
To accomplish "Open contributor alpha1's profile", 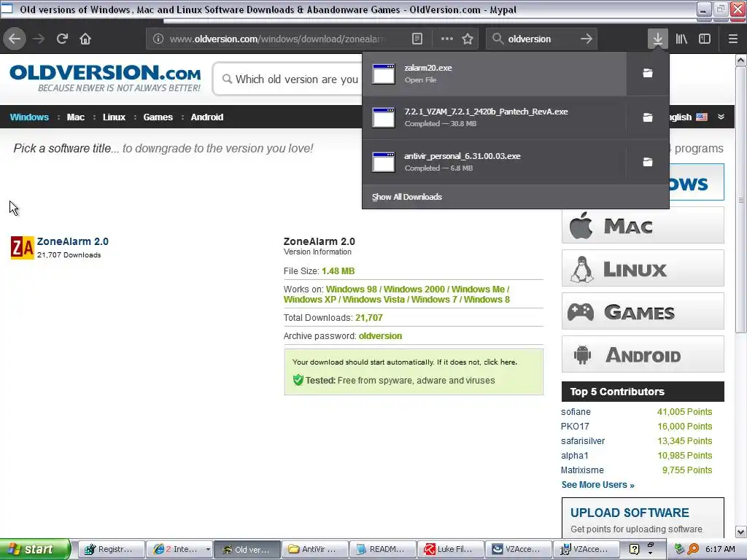I will tap(575, 455).
